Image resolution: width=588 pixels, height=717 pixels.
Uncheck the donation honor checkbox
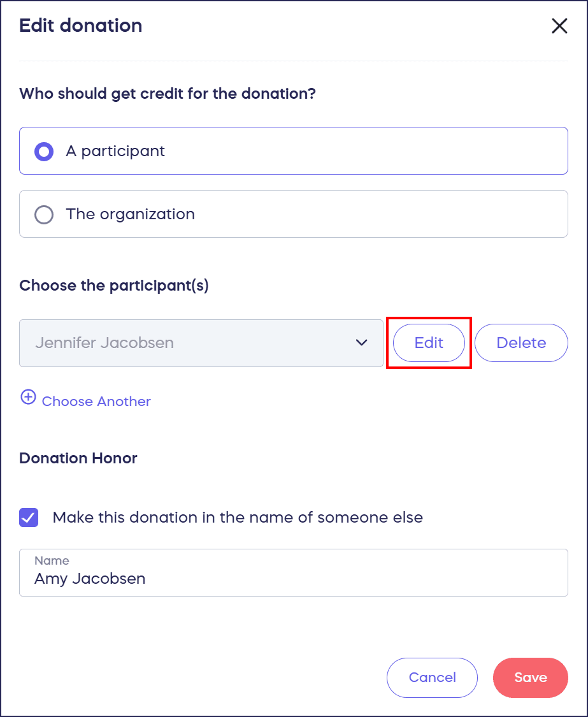tap(29, 518)
